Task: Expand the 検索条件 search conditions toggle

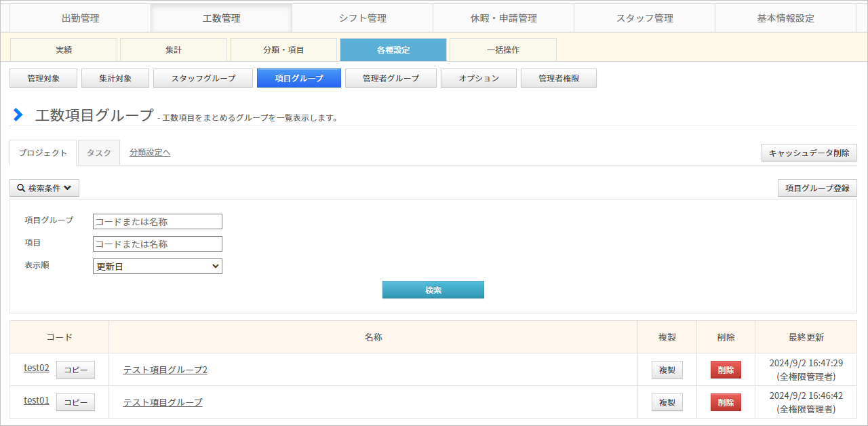Action: coord(44,188)
